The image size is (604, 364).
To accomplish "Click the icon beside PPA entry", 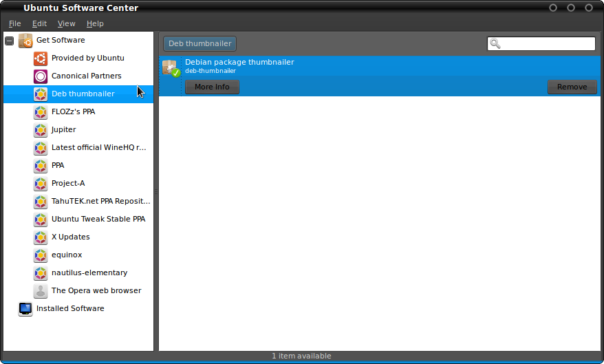I will [x=41, y=166].
